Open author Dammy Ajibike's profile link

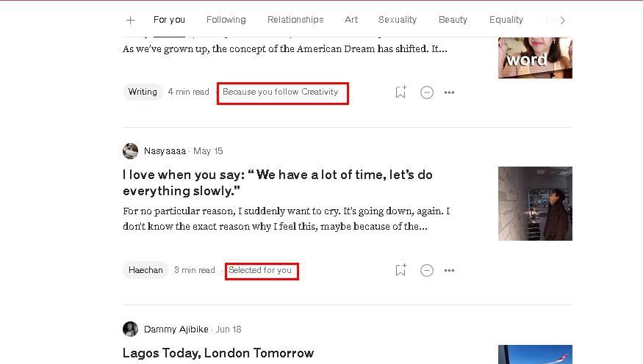coord(176,330)
